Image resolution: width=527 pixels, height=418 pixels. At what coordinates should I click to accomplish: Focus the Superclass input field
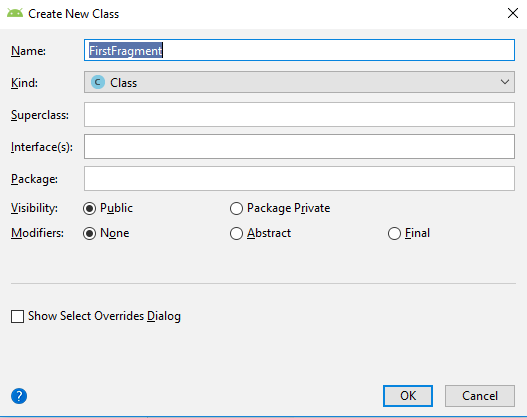(x=299, y=115)
